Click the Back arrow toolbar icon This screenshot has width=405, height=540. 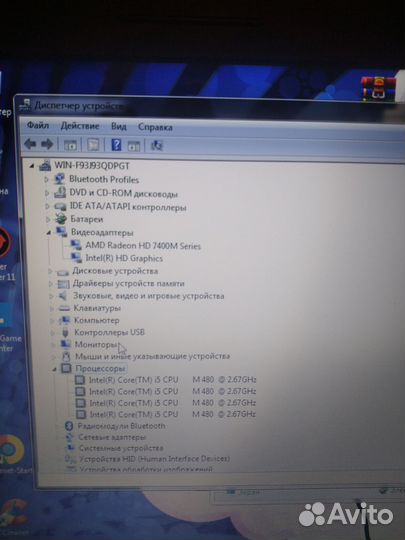click(30, 144)
